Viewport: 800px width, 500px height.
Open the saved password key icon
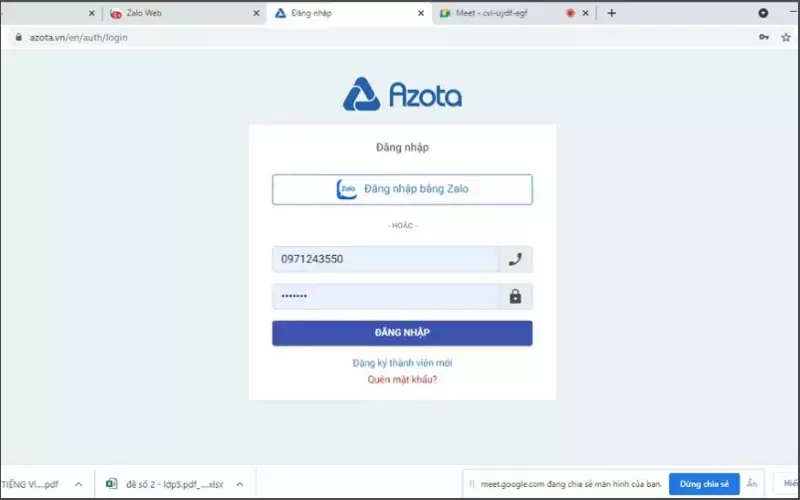[x=764, y=37]
